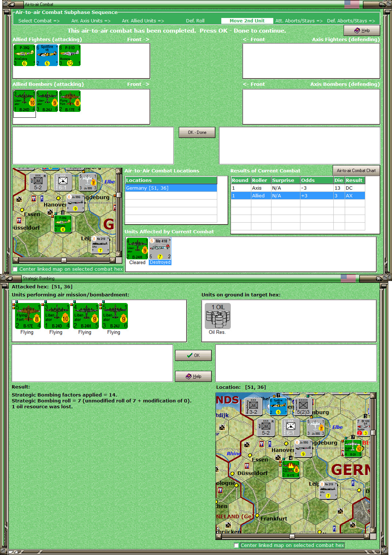The height and width of the screenshot is (555, 392).
Task: Select the B-17E Flying Fortress in Allied Bombers
Action: click(x=70, y=101)
